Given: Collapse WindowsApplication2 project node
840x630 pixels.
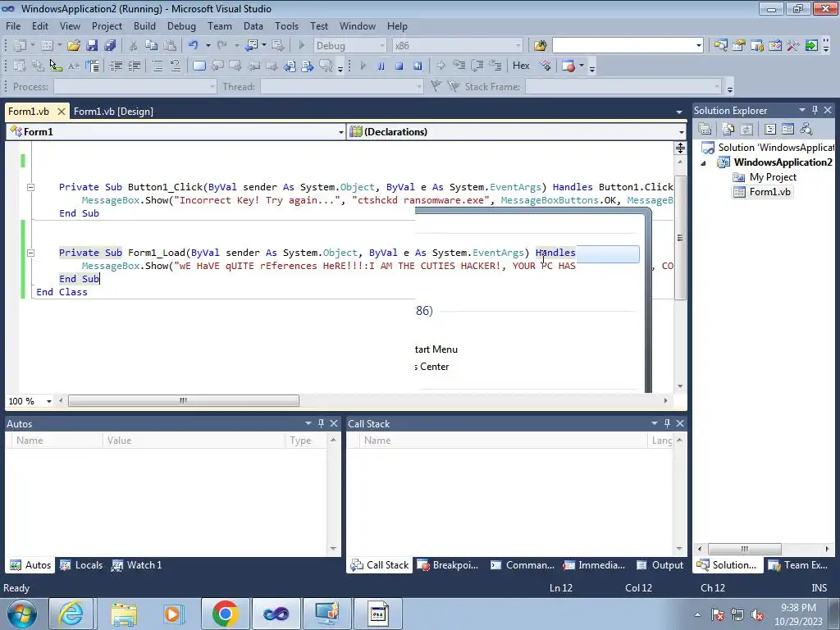Looking at the screenshot, I should (703, 163).
